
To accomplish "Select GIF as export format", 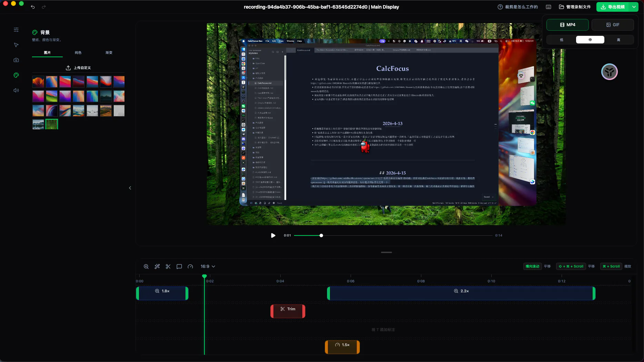I will click(x=613, y=25).
